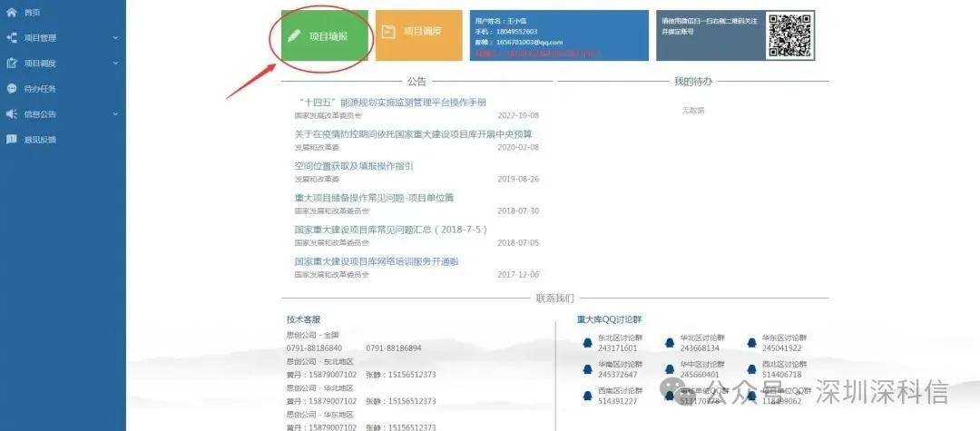Image resolution: width=980 pixels, height=431 pixels.
Task: Click the sidebar 项目调度 edit-note icon
Action: coord(11,64)
